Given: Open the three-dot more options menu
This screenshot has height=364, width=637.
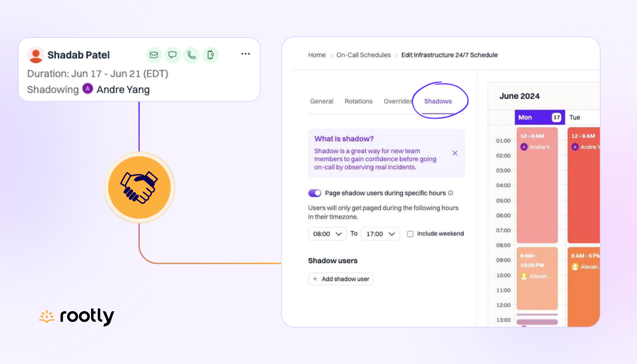Looking at the screenshot, I should point(246,54).
